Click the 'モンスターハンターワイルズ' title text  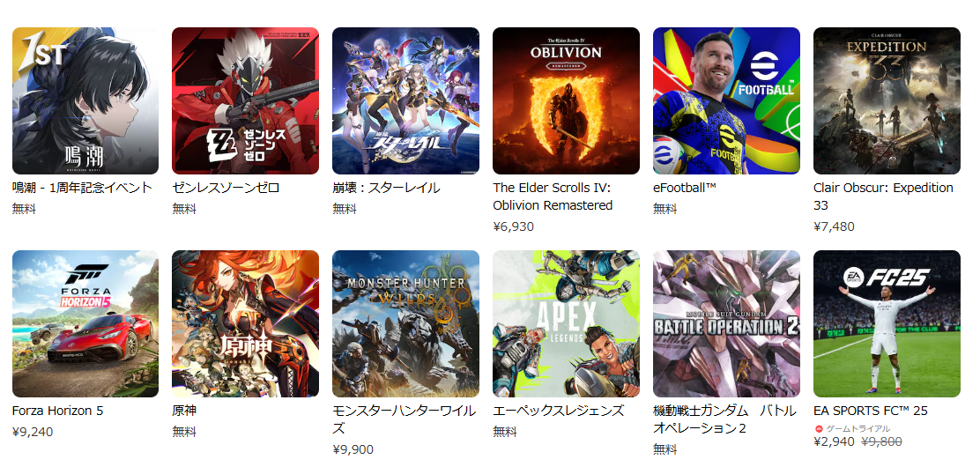click(x=404, y=419)
